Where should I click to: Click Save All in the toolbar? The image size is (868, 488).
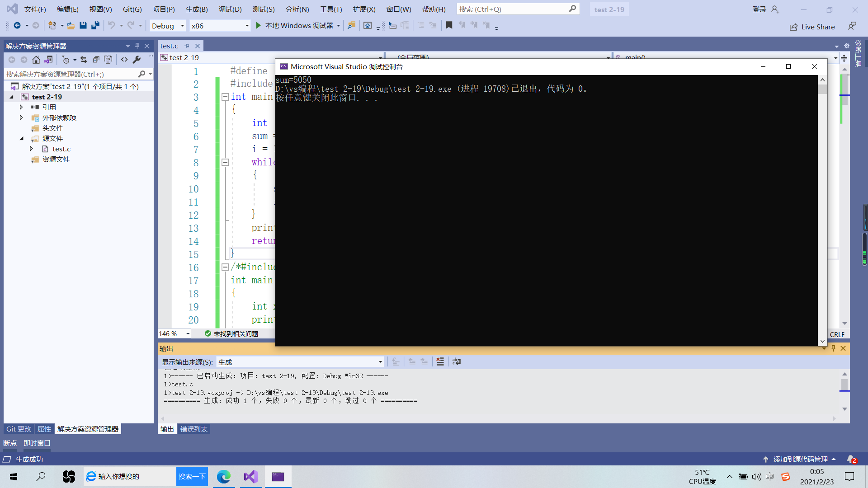[x=95, y=26]
